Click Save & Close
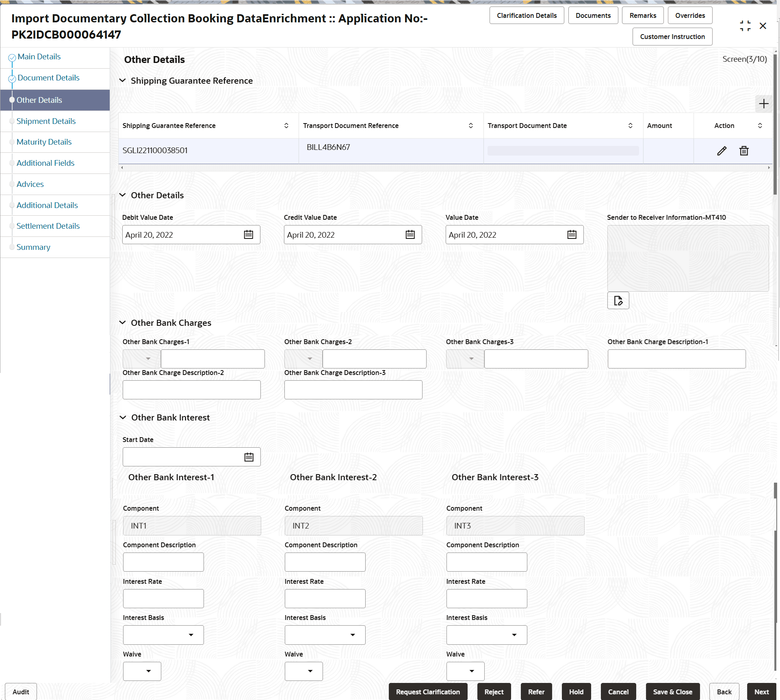Viewport: 780px width, 700px height. [x=672, y=691]
